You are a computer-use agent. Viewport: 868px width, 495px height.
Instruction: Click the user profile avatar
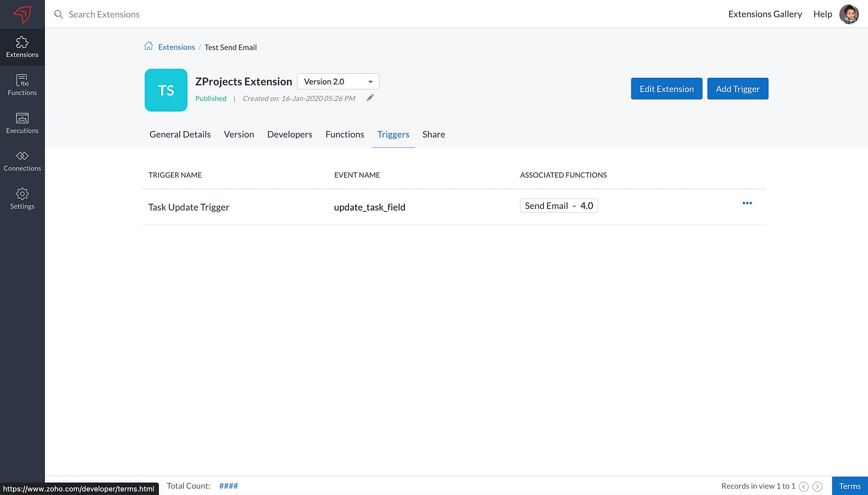pyautogui.click(x=849, y=14)
